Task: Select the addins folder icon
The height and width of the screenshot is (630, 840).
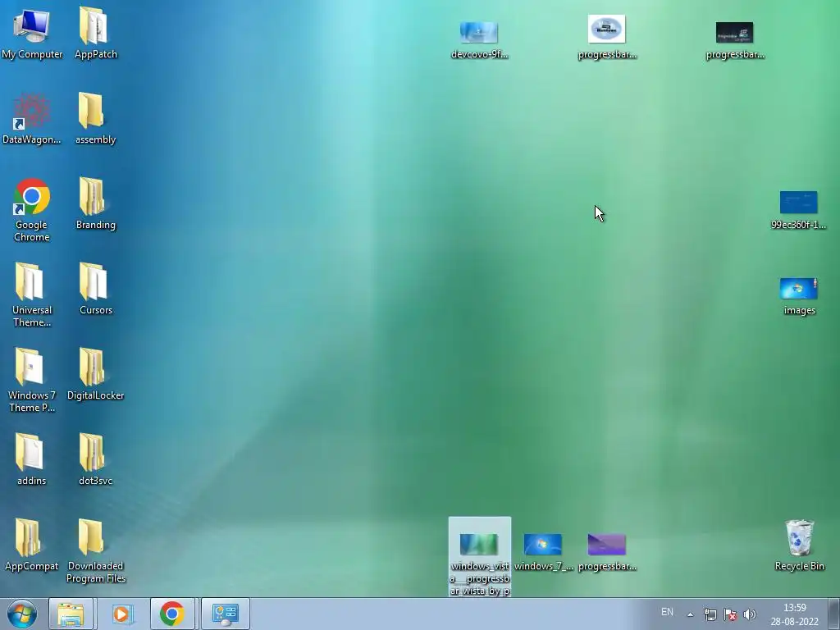Action: click(32, 459)
